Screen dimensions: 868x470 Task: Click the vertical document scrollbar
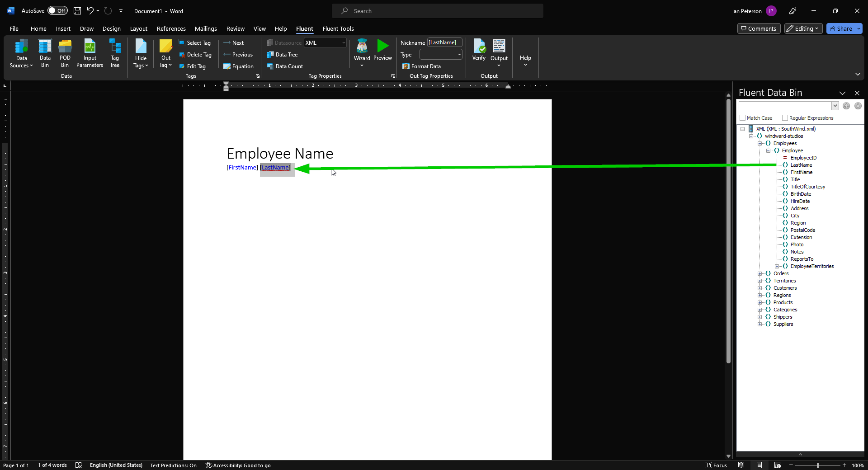point(728,231)
